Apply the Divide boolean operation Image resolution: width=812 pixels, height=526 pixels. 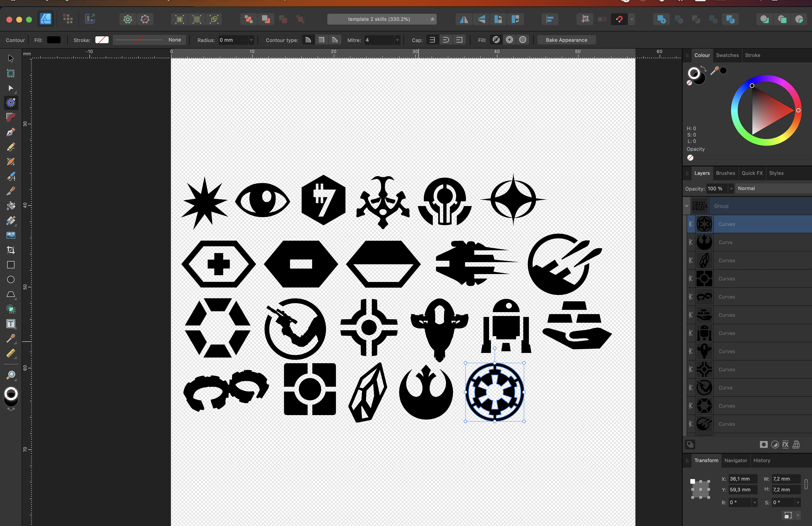730,19
